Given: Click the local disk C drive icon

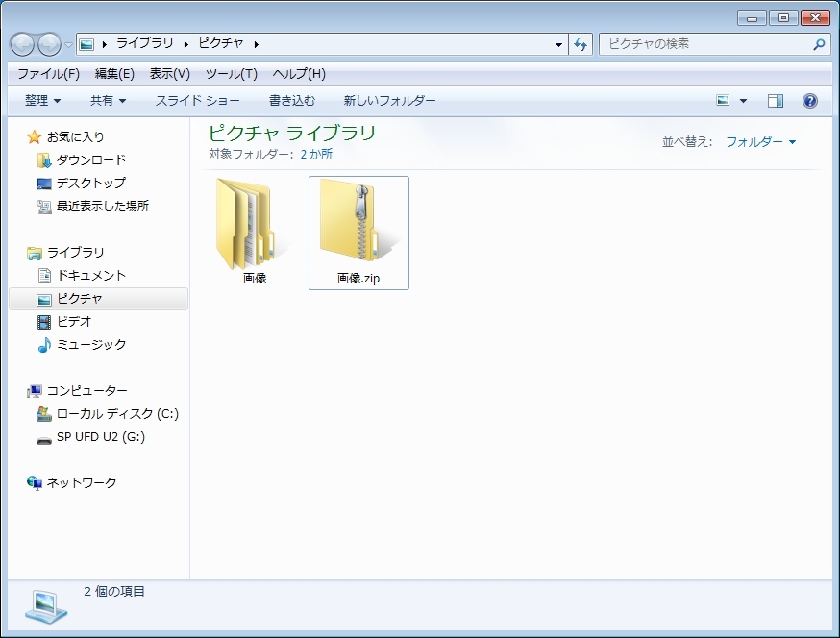Looking at the screenshot, I should click(x=43, y=414).
